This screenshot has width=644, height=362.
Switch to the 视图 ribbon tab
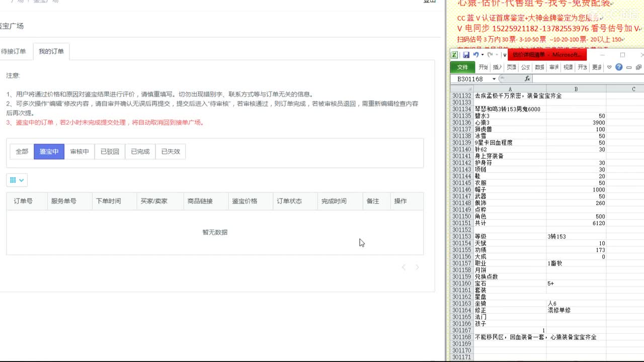click(x=568, y=67)
